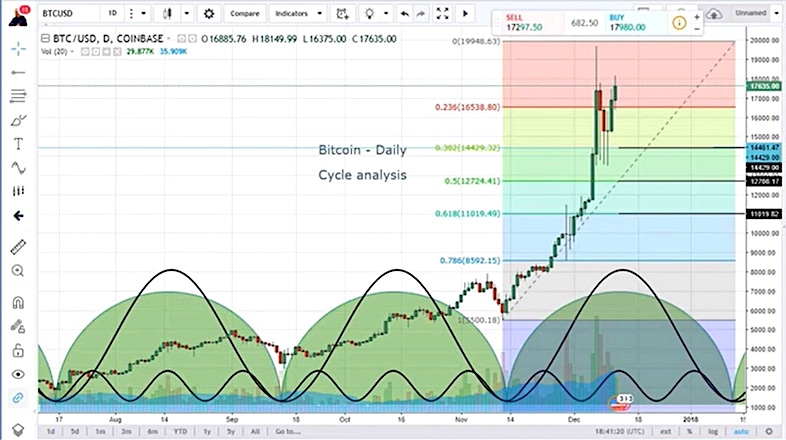Select the 1D interval button
Screen dimensions: 786x440
pyautogui.click(x=112, y=14)
